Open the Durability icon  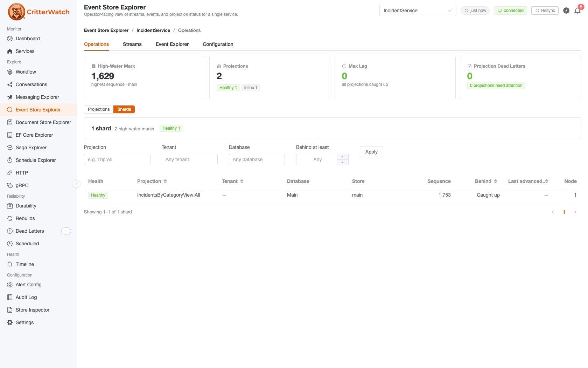pos(10,206)
